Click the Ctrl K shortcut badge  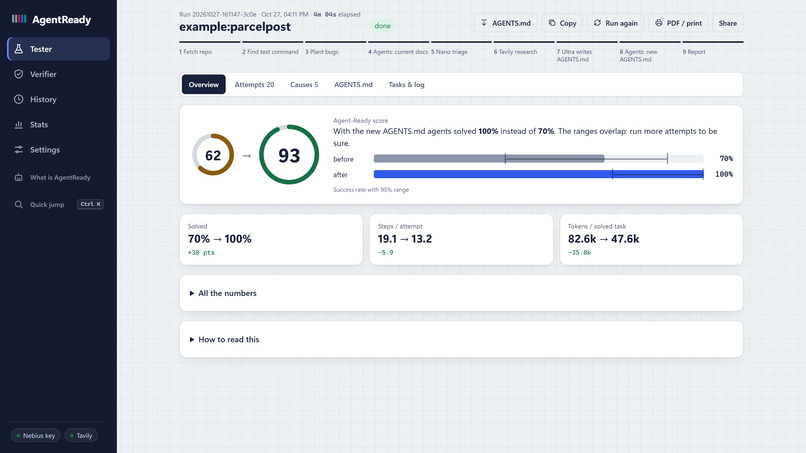pos(90,204)
